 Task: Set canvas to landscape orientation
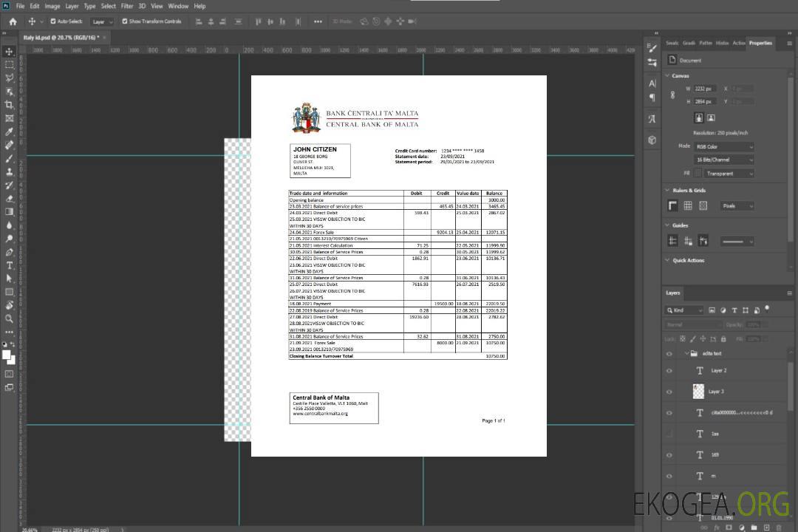tap(711, 118)
